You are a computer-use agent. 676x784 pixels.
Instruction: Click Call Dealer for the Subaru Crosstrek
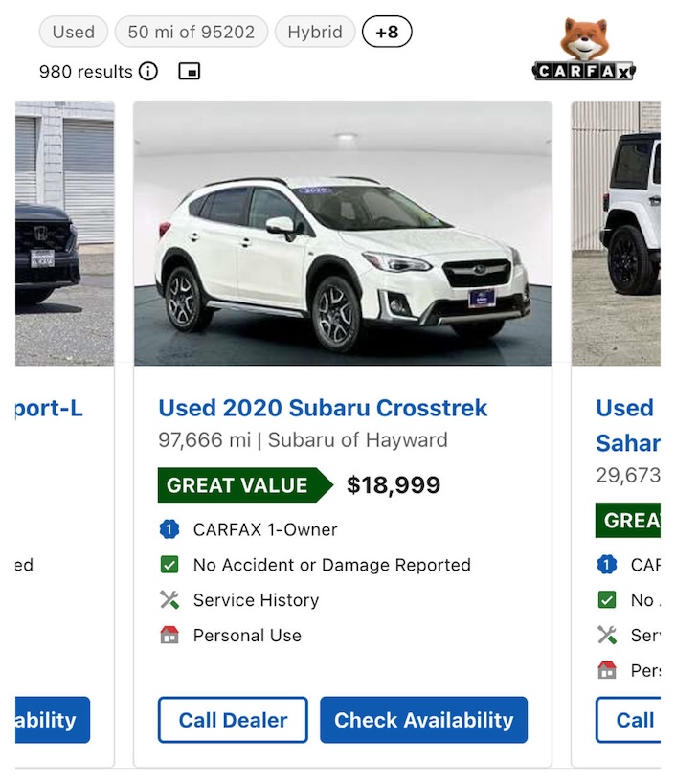click(232, 720)
